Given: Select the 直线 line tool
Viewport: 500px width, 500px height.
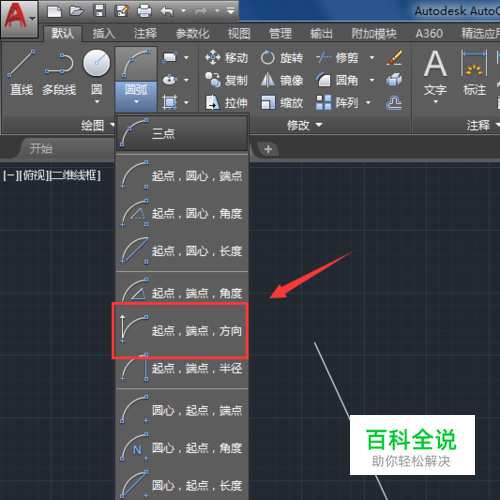Looking at the screenshot, I should pyautogui.click(x=21, y=73).
